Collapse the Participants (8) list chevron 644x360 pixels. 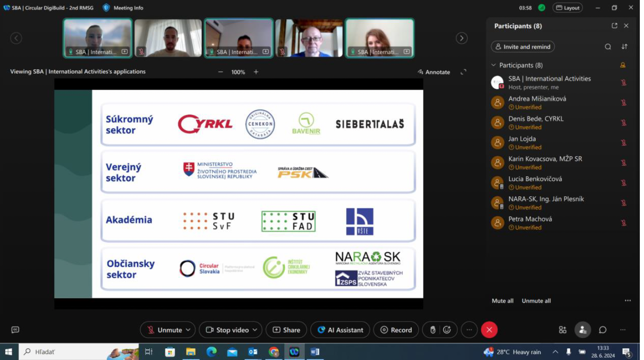pos(493,65)
